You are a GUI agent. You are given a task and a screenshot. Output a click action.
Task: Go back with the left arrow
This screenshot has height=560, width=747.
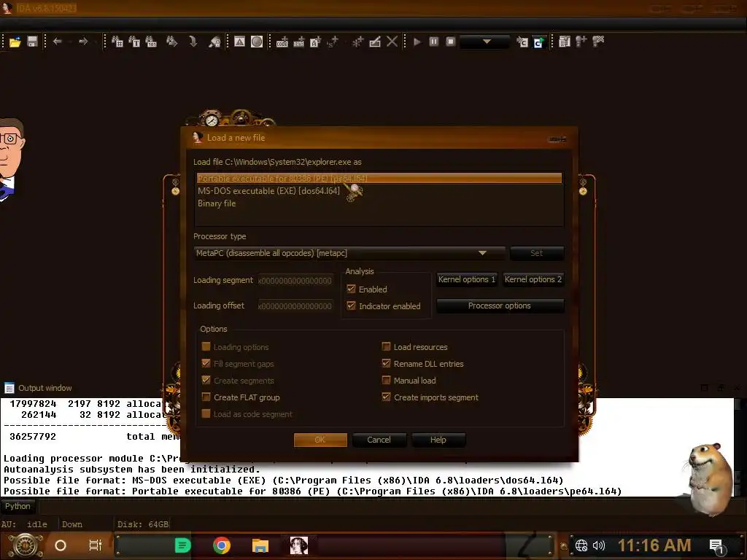point(57,42)
